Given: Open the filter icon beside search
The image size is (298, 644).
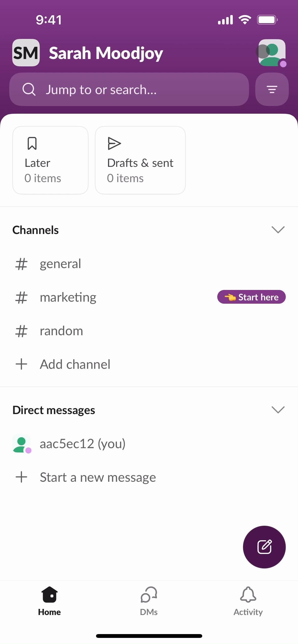Looking at the screenshot, I should [272, 89].
